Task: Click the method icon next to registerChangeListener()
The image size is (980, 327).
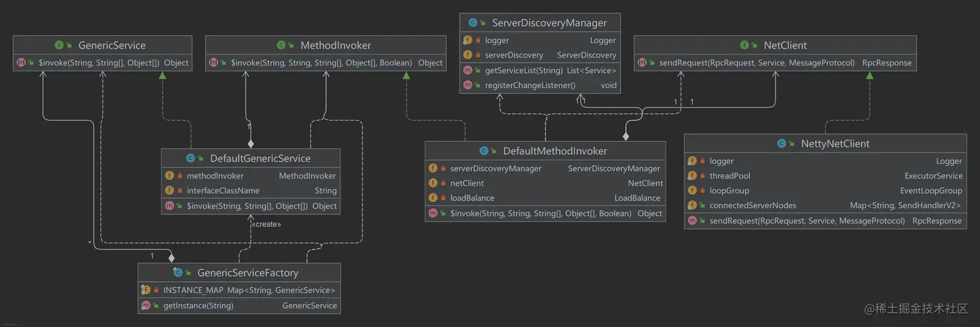Action: pos(468,85)
